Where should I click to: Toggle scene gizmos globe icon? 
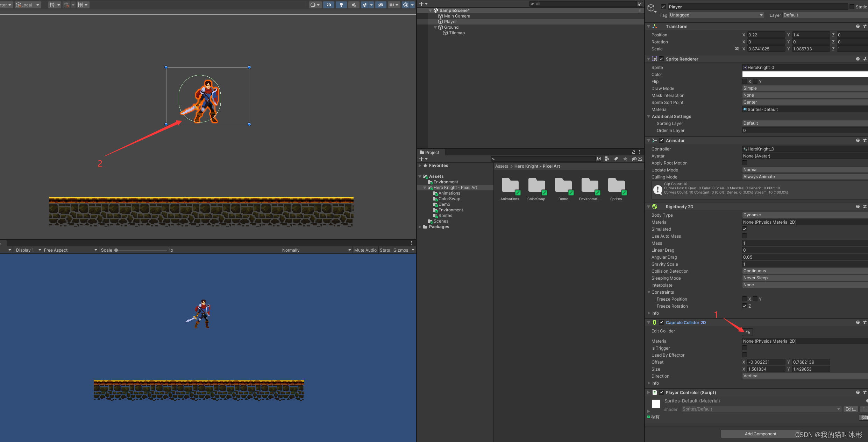point(405,5)
